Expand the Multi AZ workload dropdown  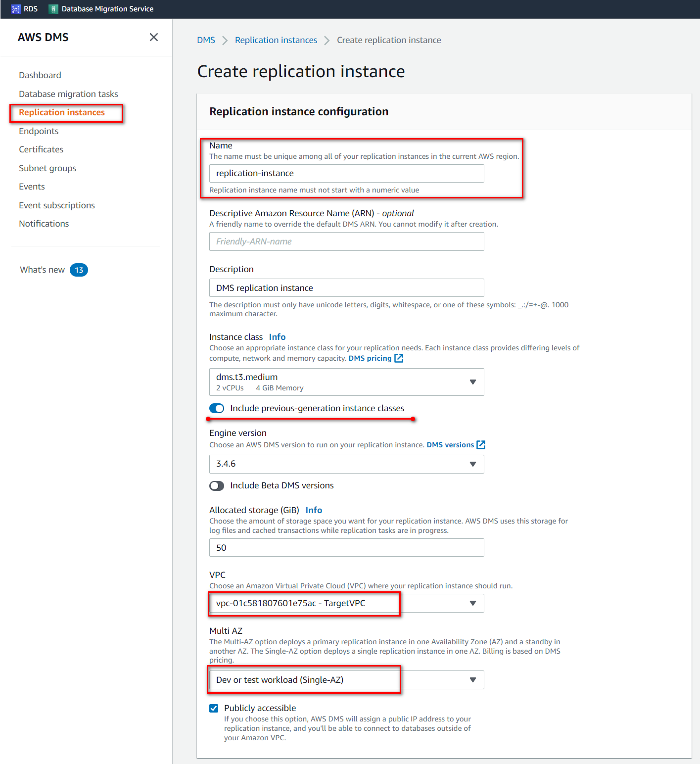point(346,680)
